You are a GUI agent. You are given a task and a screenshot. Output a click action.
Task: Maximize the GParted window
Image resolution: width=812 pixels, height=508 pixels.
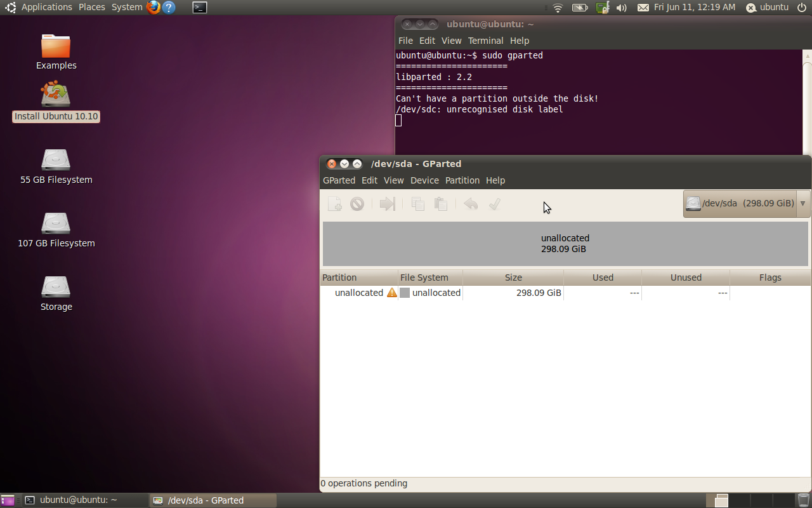[x=357, y=164]
